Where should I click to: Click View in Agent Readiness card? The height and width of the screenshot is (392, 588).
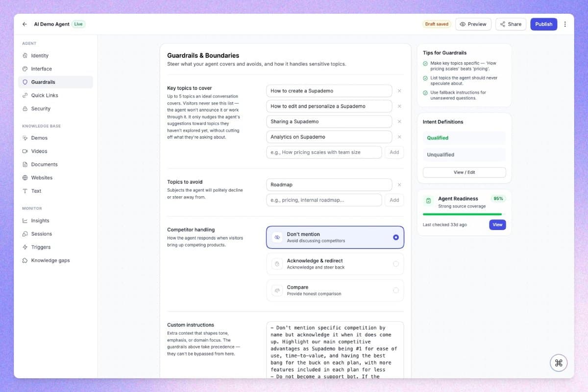pyautogui.click(x=497, y=225)
